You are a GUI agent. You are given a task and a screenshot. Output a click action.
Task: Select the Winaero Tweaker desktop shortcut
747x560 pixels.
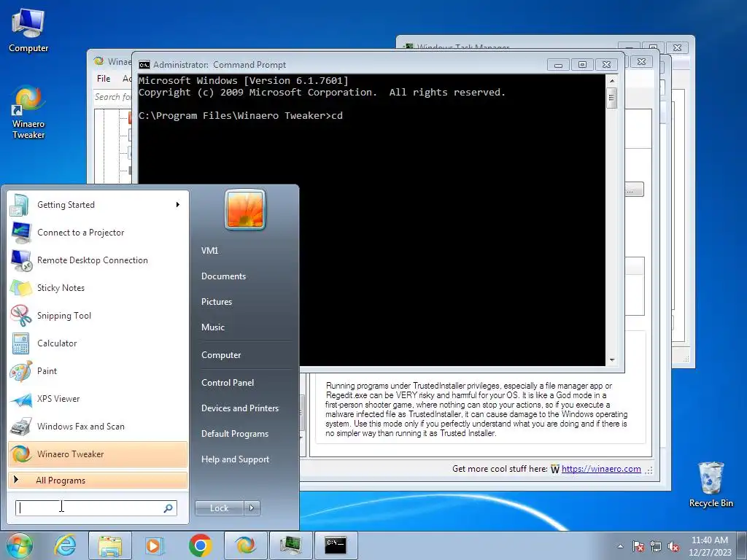[28, 112]
